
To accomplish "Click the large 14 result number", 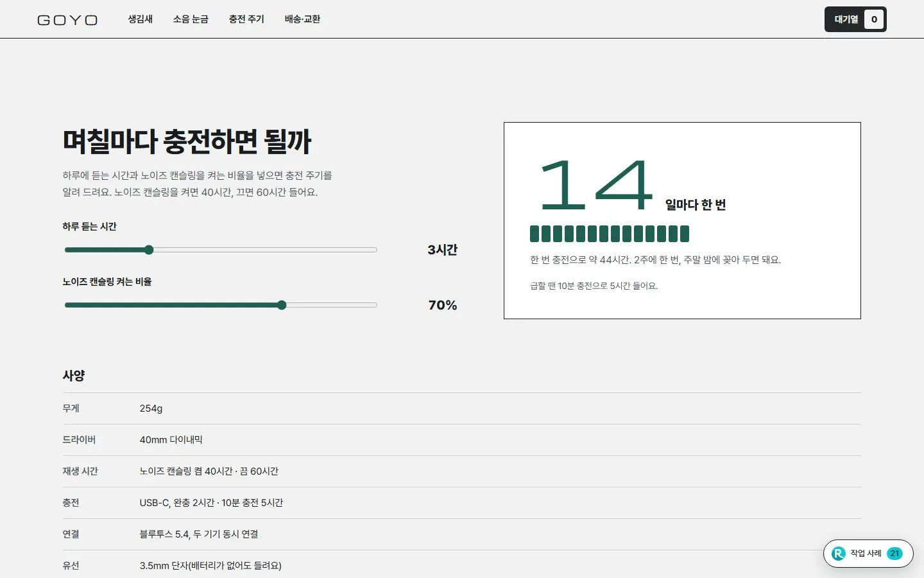I will [596, 185].
